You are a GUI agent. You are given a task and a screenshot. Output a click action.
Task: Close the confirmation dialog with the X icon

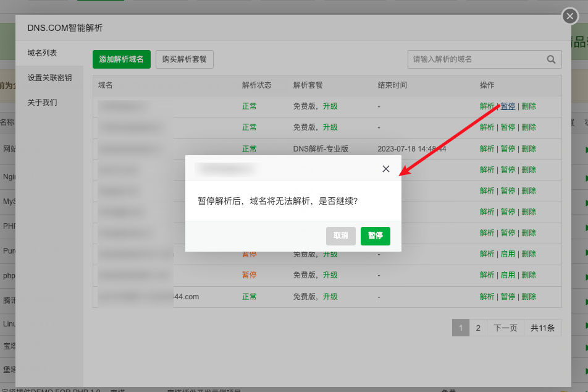coord(386,169)
